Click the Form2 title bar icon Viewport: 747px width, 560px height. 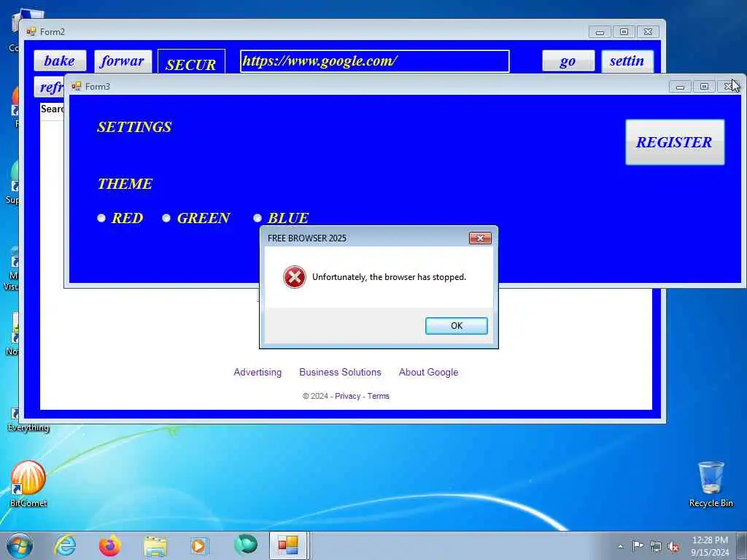click(x=31, y=31)
